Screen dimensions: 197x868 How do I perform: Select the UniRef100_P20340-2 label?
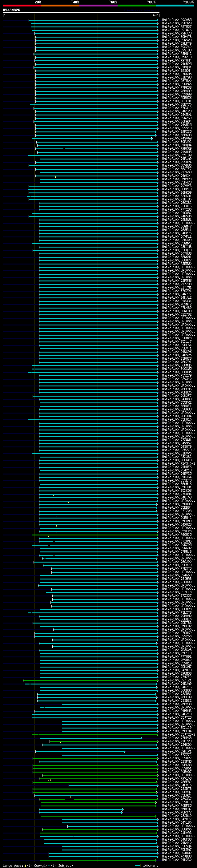click(x=179, y=464)
